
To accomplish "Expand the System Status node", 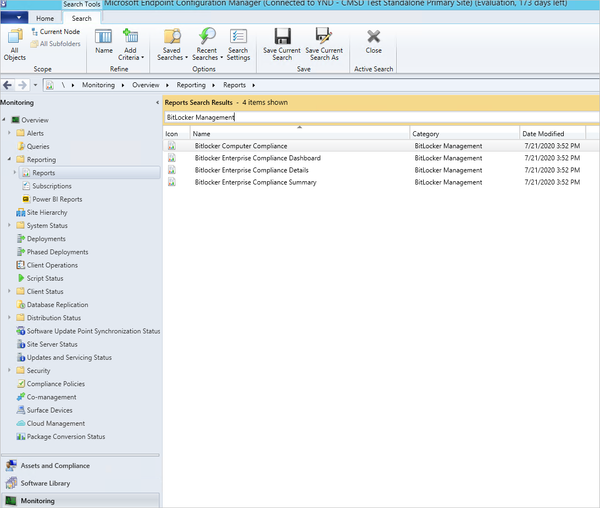I will click(x=9, y=225).
